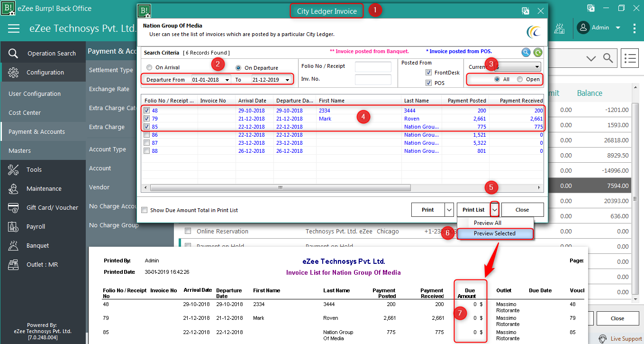Click the Folio No / Receipt input field

(373, 67)
